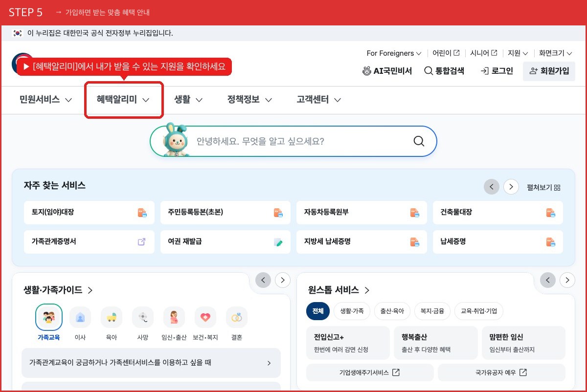Image resolution: width=587 pixels, height=392 pixels.
Task: Open the 원스톱 서비스 heading link
Action: point(339,290)
